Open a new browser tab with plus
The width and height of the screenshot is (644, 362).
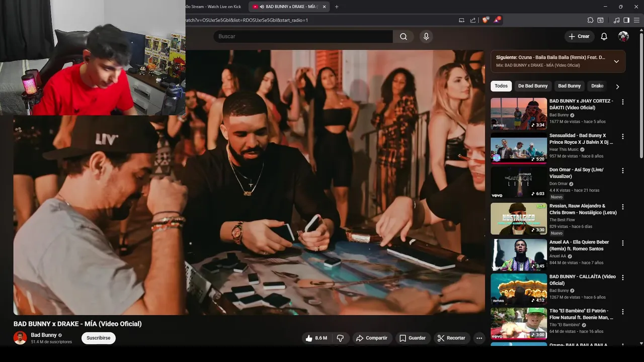[x=337, y=7]
